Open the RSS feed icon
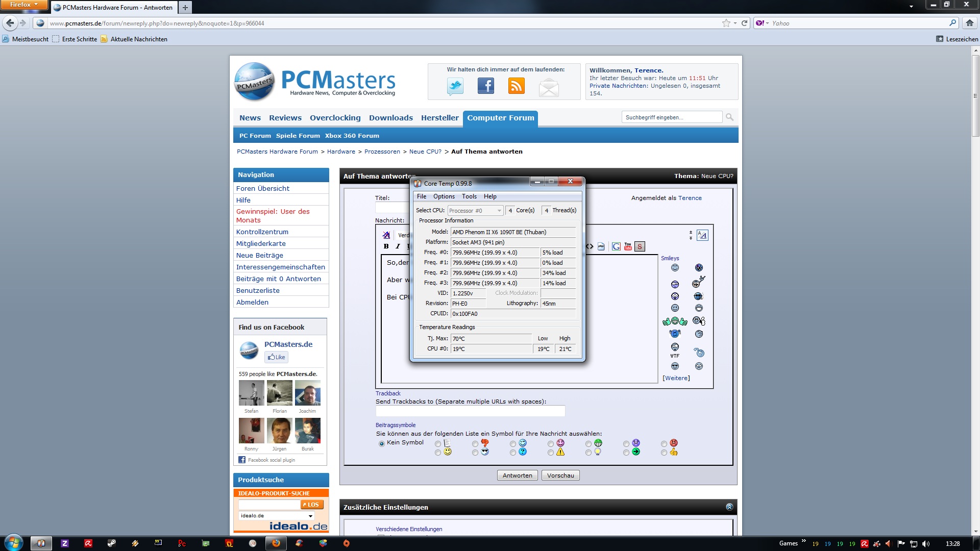The height and width of the screenshot is (551, 980). (x=516, y=86)
